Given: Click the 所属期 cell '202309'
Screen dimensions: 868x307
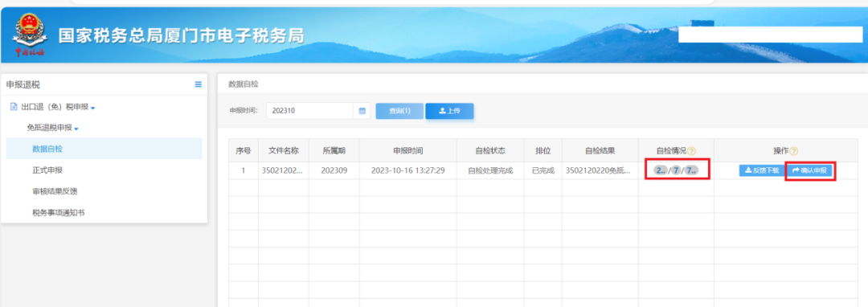Looking at the screenshot, I should click(334, 170).
